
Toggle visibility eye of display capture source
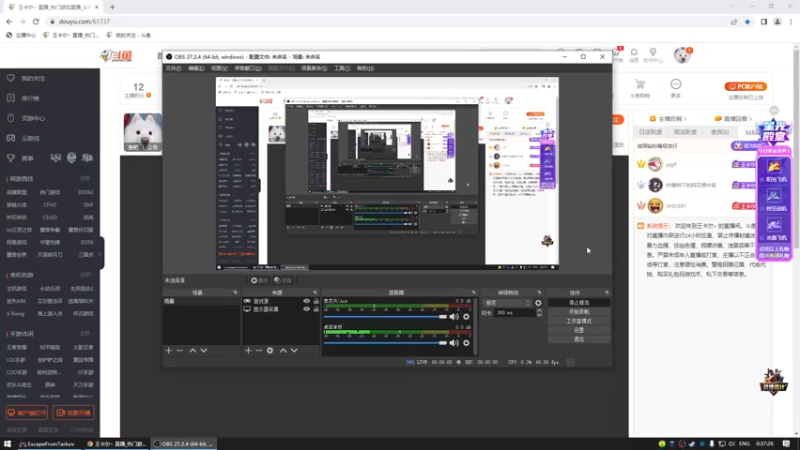(x=306, y=309)
